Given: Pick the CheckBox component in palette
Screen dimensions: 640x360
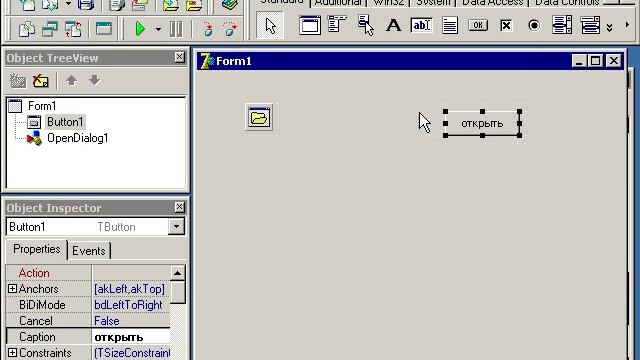Looking at the screenshot, I should (506, 25).
